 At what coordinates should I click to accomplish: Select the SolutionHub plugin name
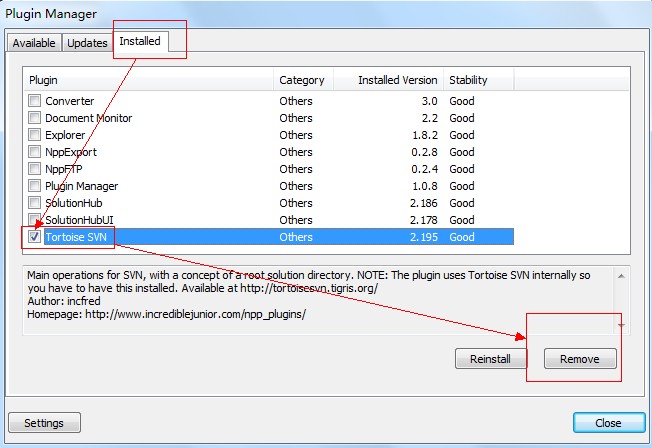tap(74, 203)
